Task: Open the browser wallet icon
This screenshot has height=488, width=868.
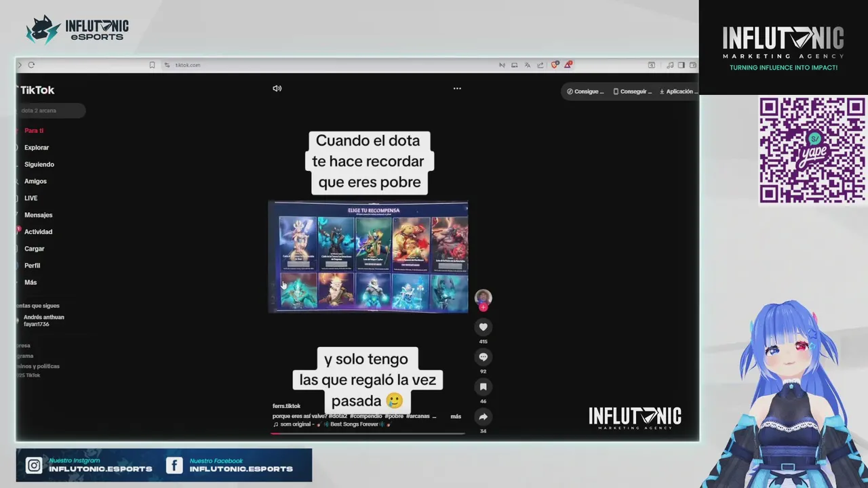Action: pyautogui.click(x=692, y=65)
